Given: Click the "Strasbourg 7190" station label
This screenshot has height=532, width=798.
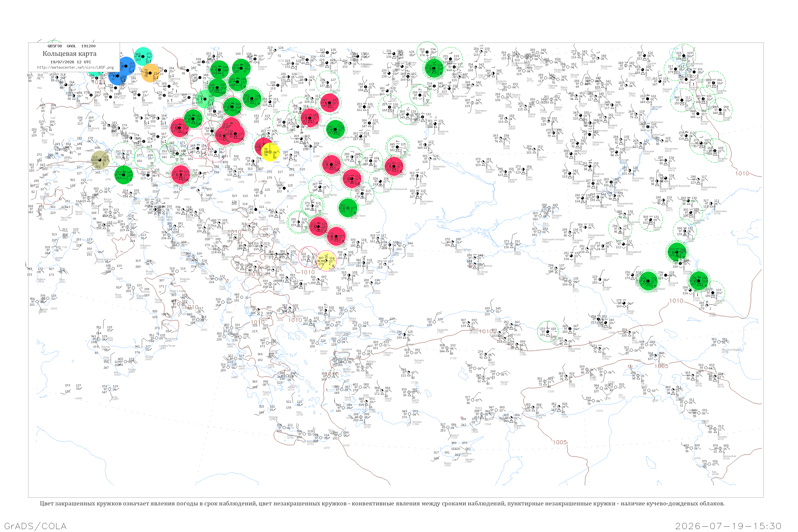Looking at the screenshot, I should (x=94, y=129).
